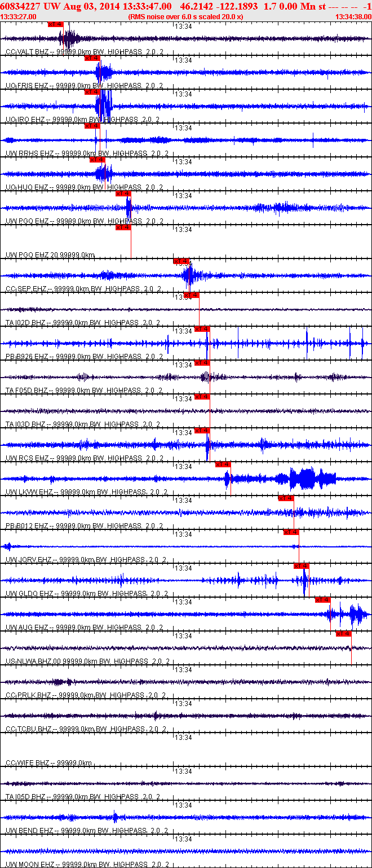This screenshot has width=372, height=868.
Task: Click the red pick marker on the UW RRHS trace
Action: tap(92, 126)
